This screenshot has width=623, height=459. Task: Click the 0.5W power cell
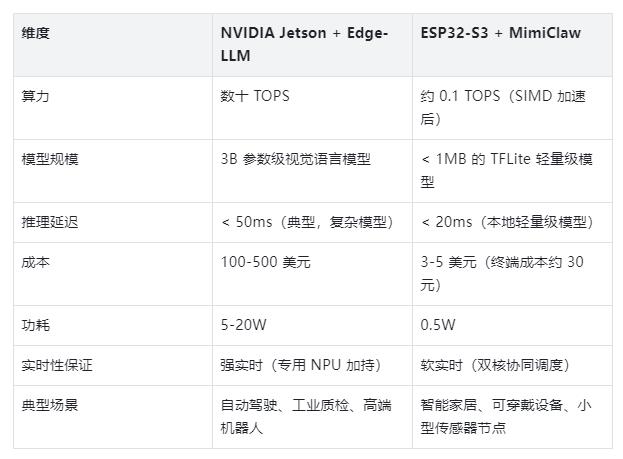coord(438,325)
